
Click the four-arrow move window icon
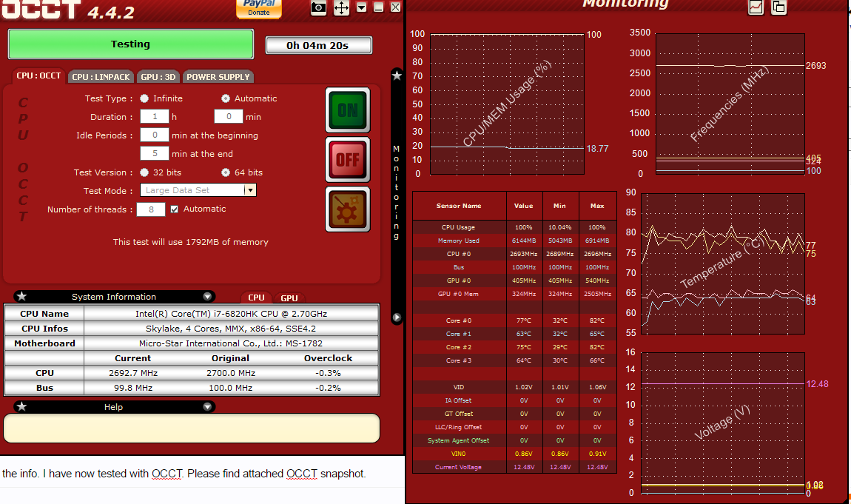(x=341, y=8)
